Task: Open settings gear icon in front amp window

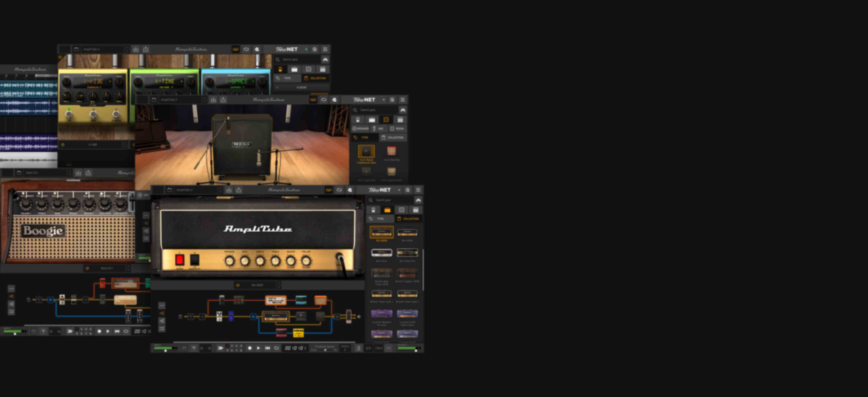Action: click(x=407, y=190)
